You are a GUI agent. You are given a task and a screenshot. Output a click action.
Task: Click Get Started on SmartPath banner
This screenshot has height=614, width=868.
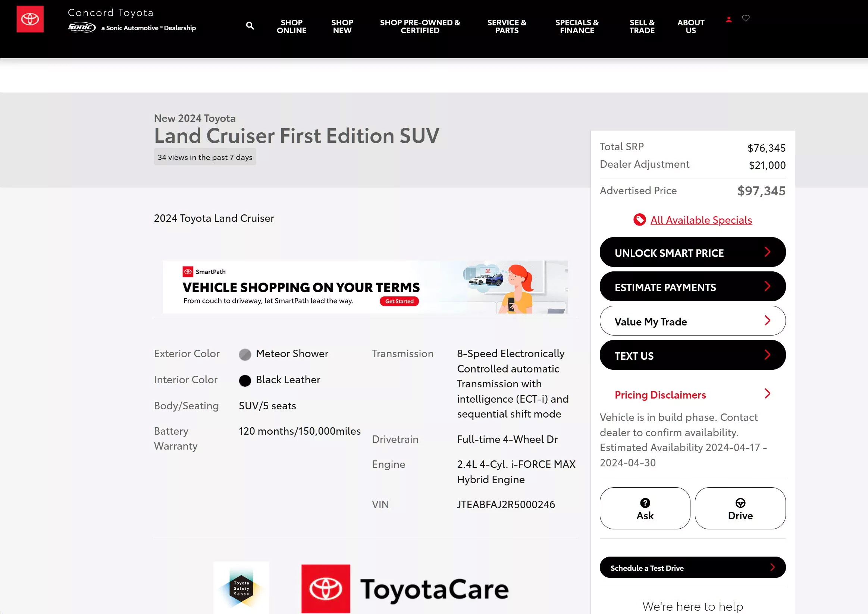point(399,301)
